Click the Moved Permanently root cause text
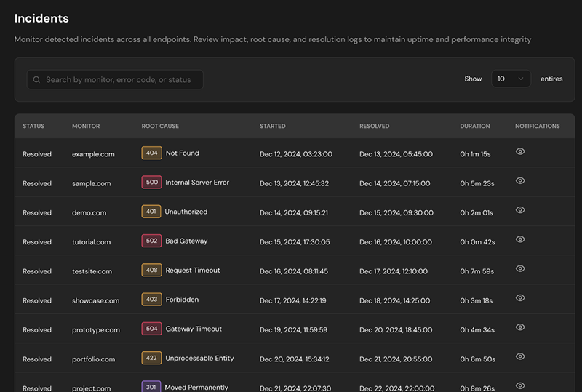Screen dimensions: 582x392 pos(196,388)
